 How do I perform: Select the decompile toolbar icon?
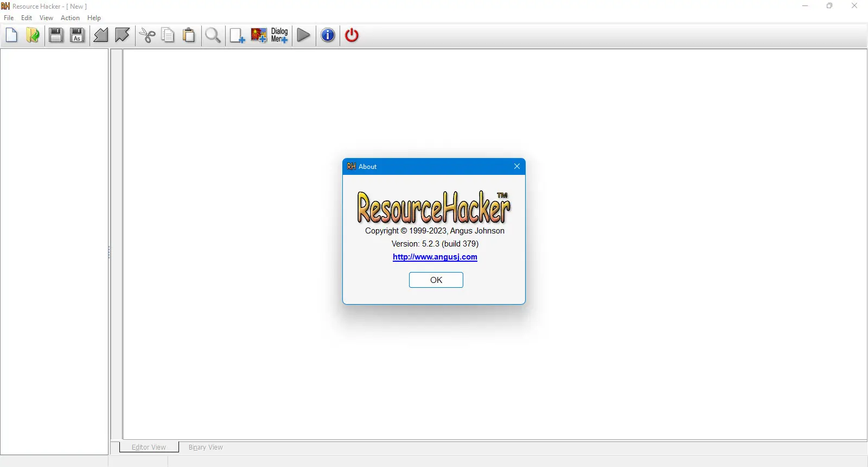click(x=123, y=35)
